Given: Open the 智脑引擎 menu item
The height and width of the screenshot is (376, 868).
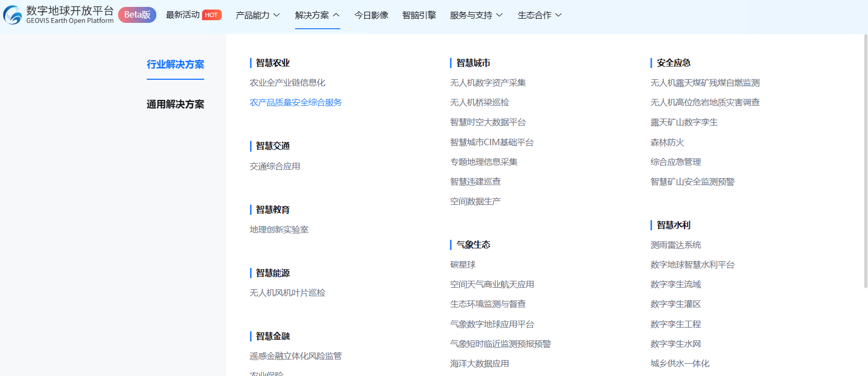Looking at the screenshot, I should 419,15.
